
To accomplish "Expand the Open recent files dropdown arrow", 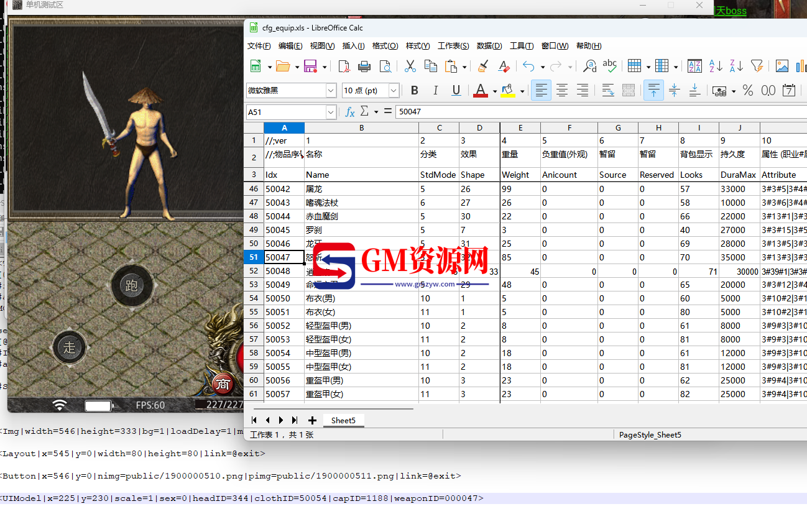I will [x=297, y=67].
